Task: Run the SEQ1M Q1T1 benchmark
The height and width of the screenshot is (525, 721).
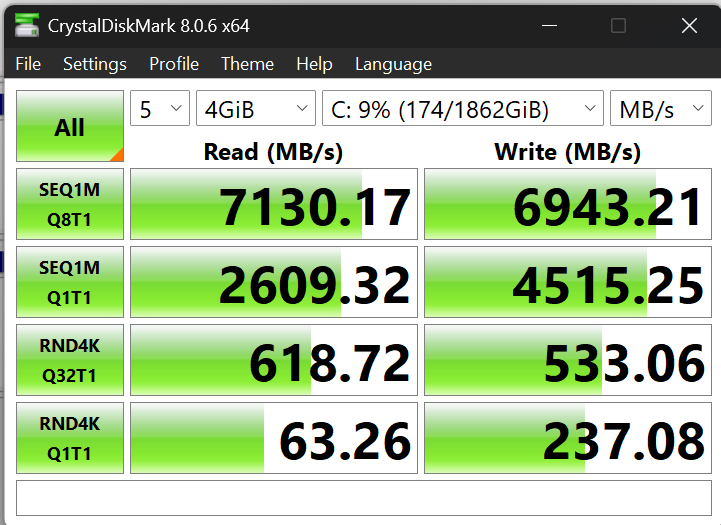Action: (x=70, y=284)
